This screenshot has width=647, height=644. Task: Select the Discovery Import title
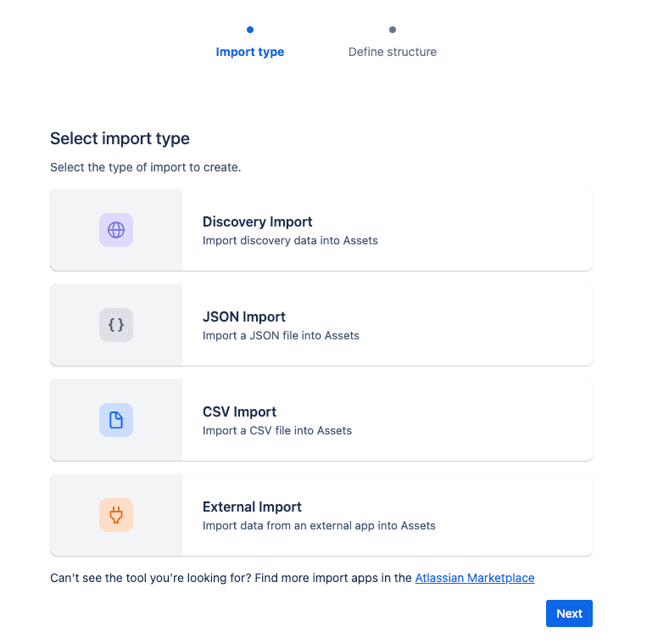click(257, 221)
